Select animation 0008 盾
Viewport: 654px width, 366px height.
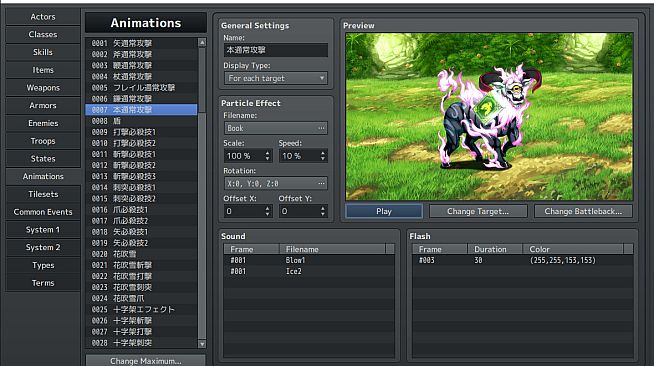tap(141, 121)
